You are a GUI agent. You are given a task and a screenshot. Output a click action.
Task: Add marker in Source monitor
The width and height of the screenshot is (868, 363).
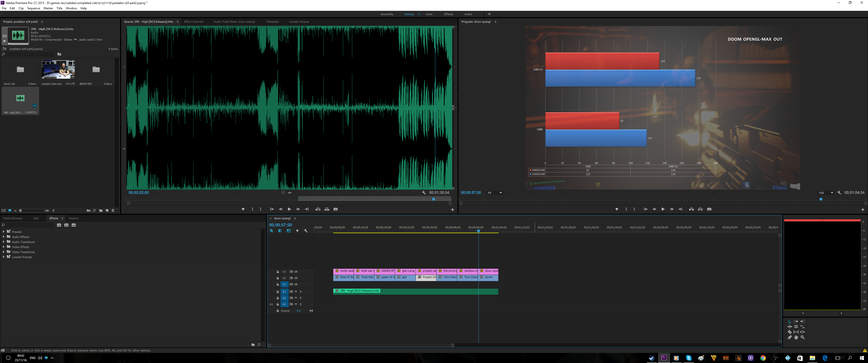coord(243,209)
